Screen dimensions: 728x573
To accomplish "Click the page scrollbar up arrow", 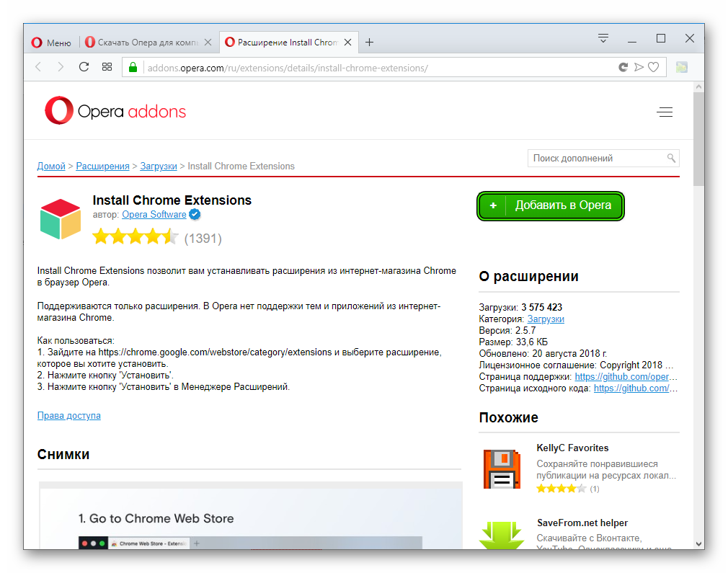I will (x=698, y=86).
